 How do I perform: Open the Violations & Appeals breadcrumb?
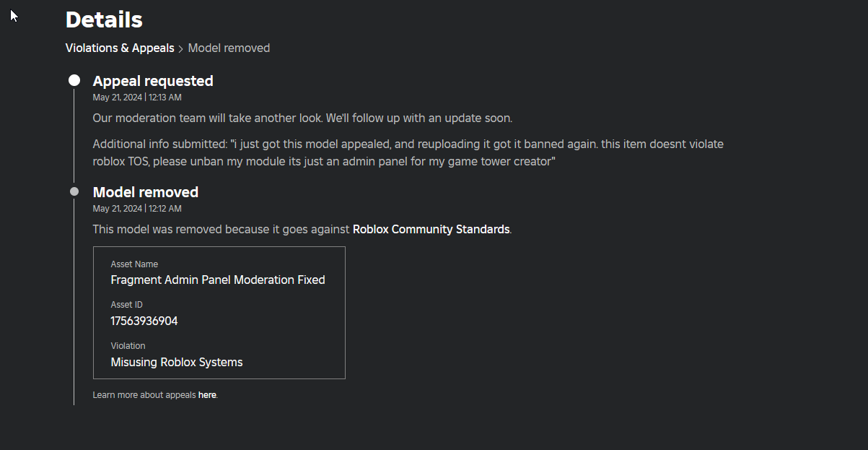120,48
